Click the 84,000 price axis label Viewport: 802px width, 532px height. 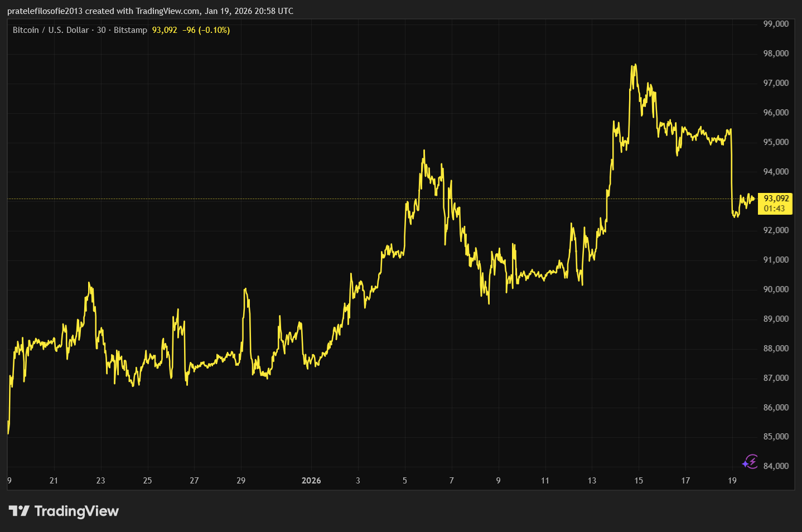click(776, 466)
